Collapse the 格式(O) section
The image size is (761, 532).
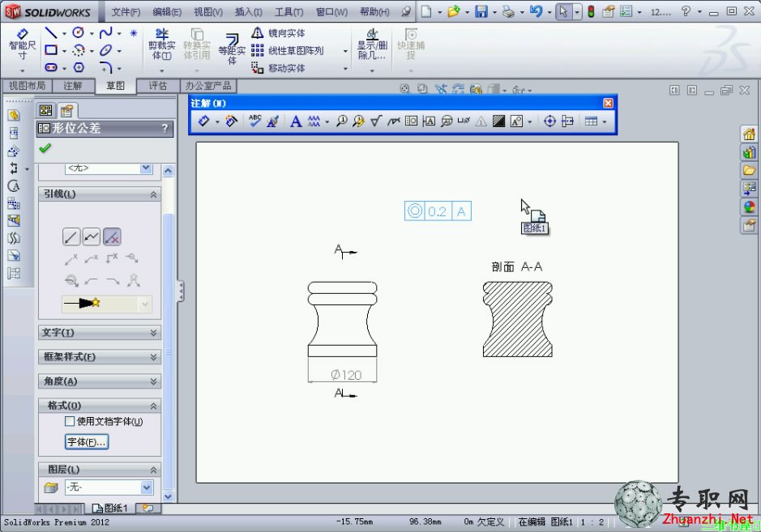click(153, 406)
